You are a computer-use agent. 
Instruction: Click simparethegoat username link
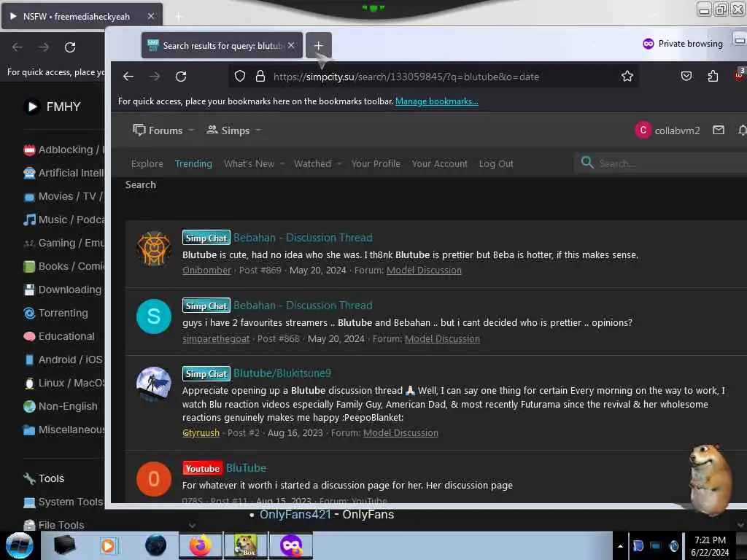(x=215, y=338)
